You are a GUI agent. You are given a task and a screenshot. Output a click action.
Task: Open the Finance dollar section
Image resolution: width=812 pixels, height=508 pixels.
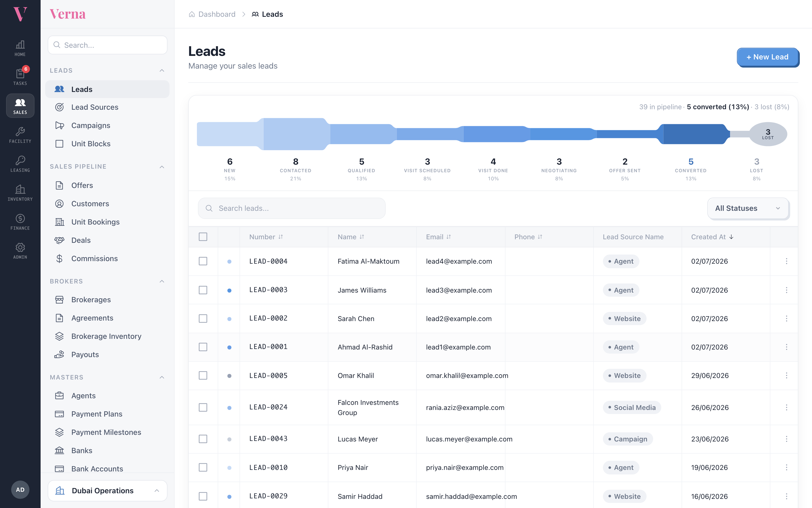click(20, 222)
